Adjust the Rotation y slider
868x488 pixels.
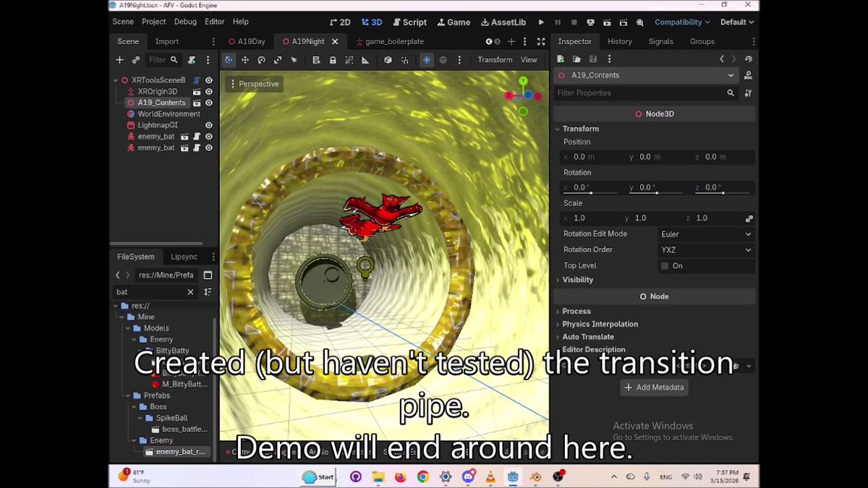[x=655, y=192]
